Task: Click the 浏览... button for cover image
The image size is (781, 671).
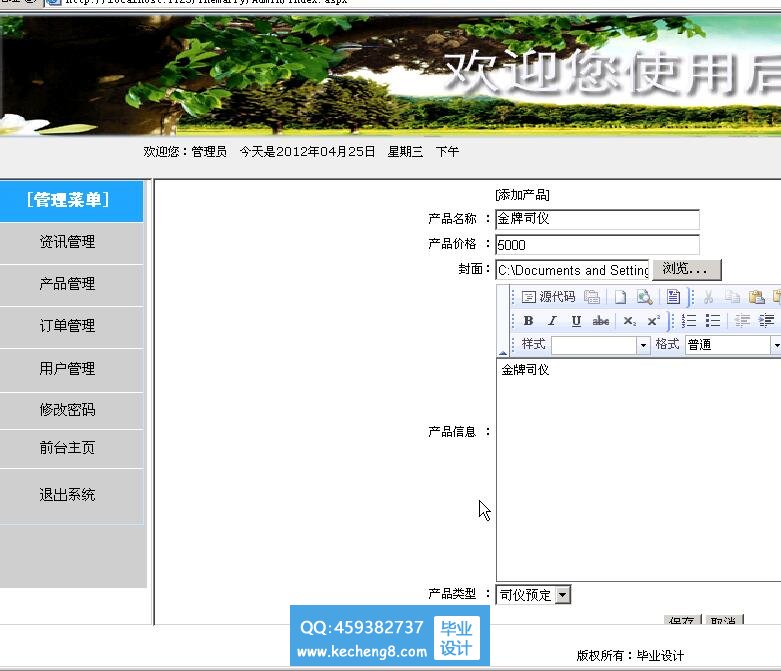Action: (x=686, y=269)
